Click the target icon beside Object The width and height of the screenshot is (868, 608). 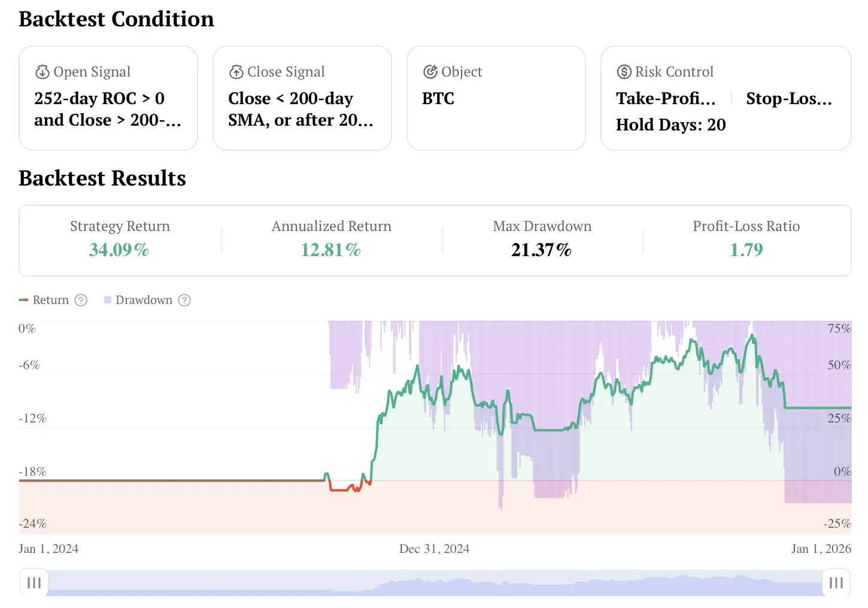click(x=430, y=71)
